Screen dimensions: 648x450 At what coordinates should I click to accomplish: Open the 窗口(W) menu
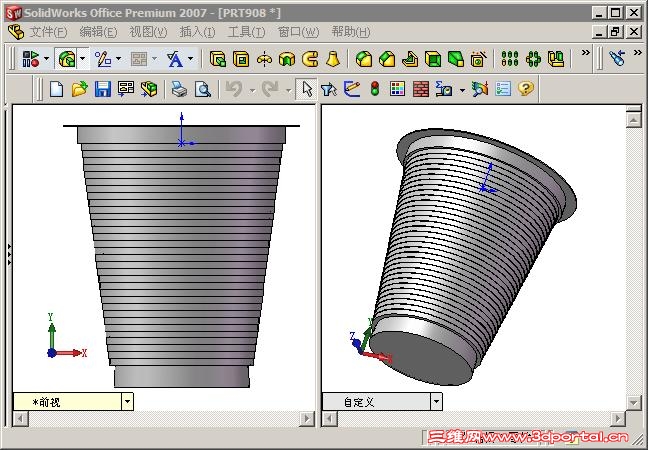pyautogui.click(x=298, y=32)
